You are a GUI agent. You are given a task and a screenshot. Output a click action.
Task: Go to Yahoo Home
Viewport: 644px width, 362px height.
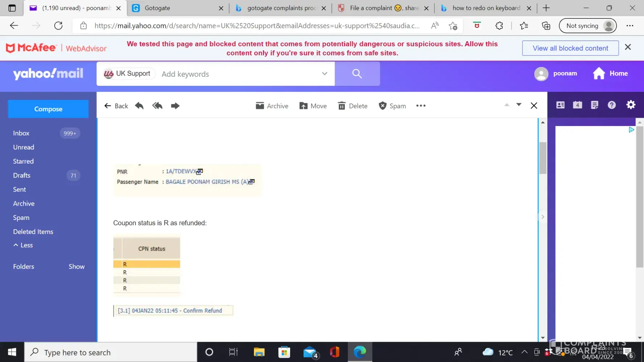610,73
